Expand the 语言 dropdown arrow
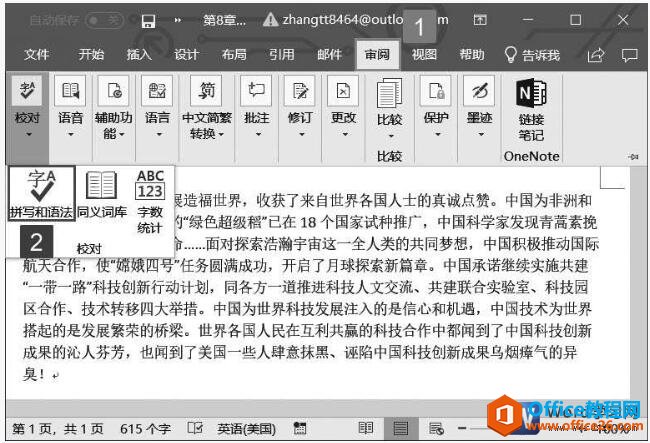 [x=159, y=134]
